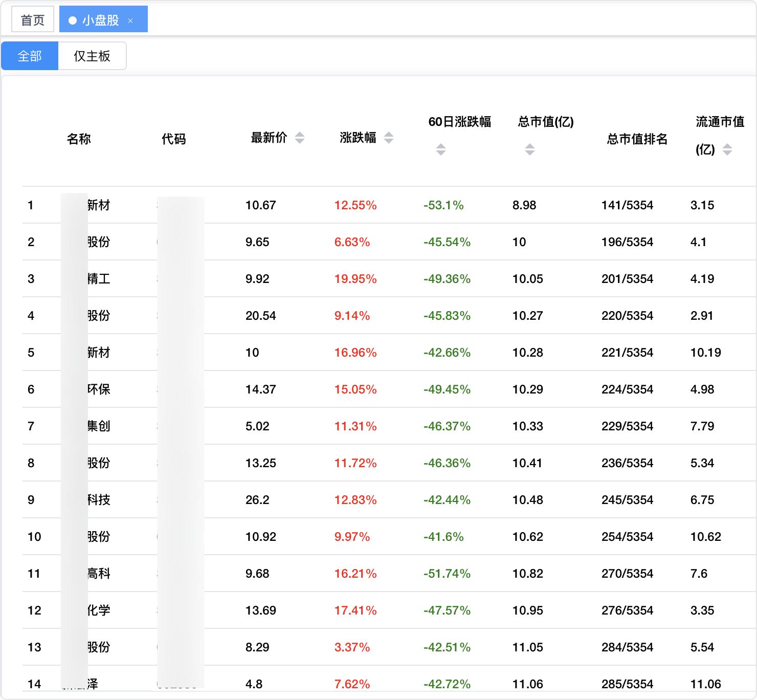The width and height of the screenshot is (757, 700).
Task: Select row 6 ending in 环保
Action: [x=98, y=389]
